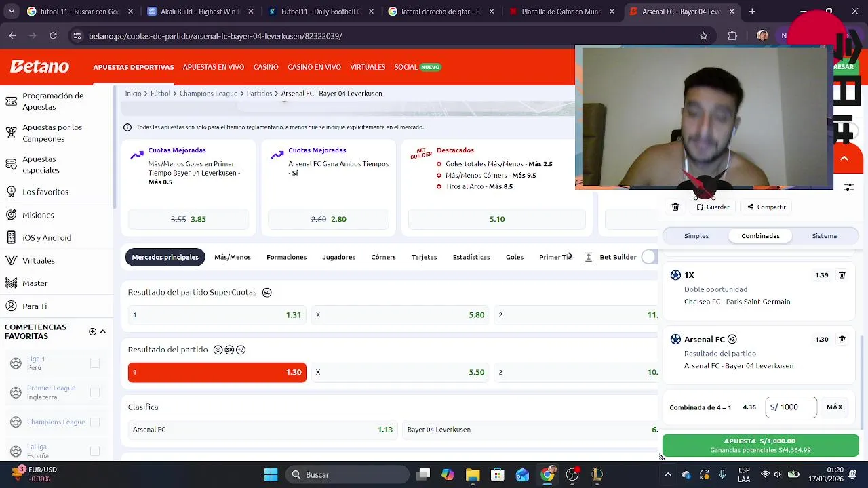Image resolution: width=868 pixels, height=488 pixels.
Task: Add a favorite competition with the plus icon
Action: pyautogui.click(x=92, y=331)
